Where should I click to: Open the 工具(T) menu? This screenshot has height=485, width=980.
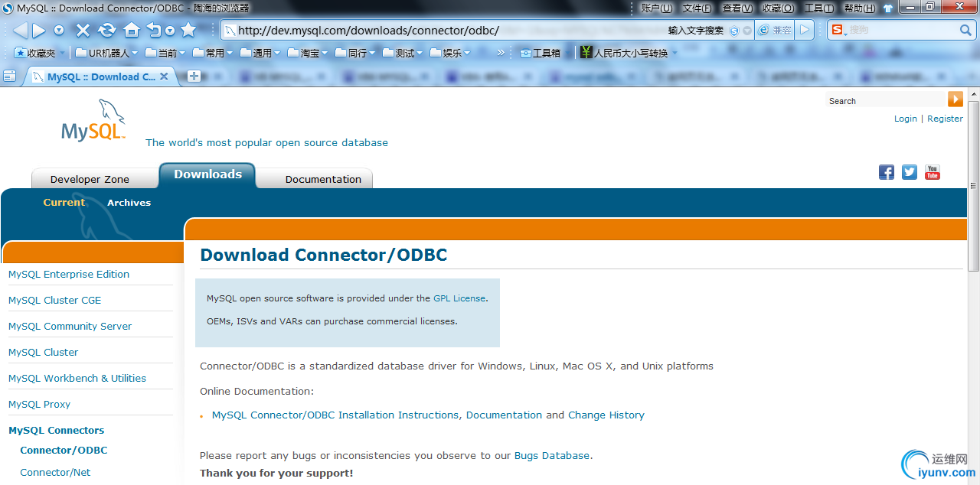pos(818,8)
